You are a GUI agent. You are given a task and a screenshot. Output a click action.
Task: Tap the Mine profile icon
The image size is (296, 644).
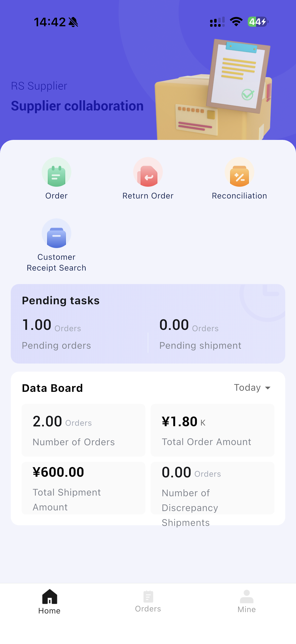pyautogui.click(x=247, y=596)
